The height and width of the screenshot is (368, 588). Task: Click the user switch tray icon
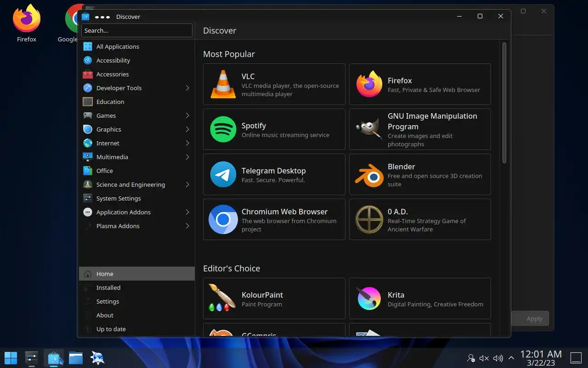[471, 358]
